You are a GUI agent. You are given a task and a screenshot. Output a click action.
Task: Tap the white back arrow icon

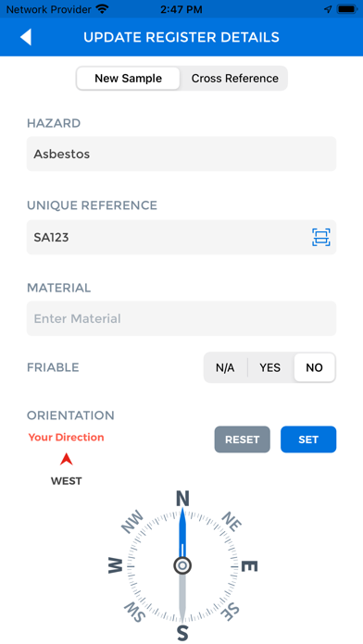[x=26, y=37]
